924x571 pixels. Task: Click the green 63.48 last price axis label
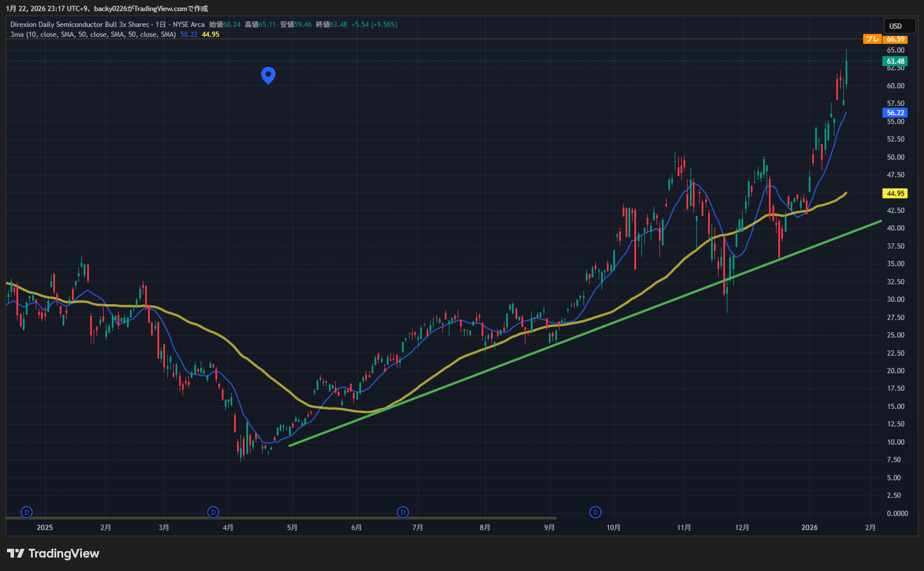(x=895, y=61)
